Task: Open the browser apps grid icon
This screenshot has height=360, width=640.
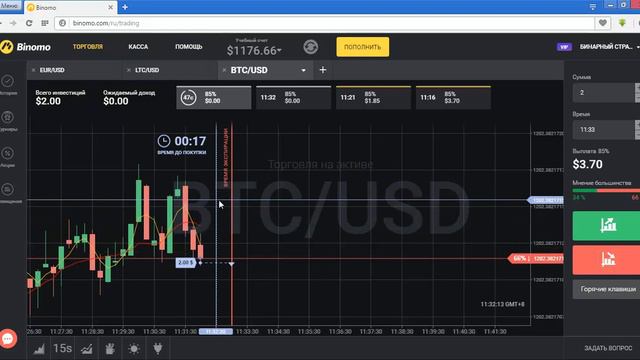Action: [x=45, y=23]
